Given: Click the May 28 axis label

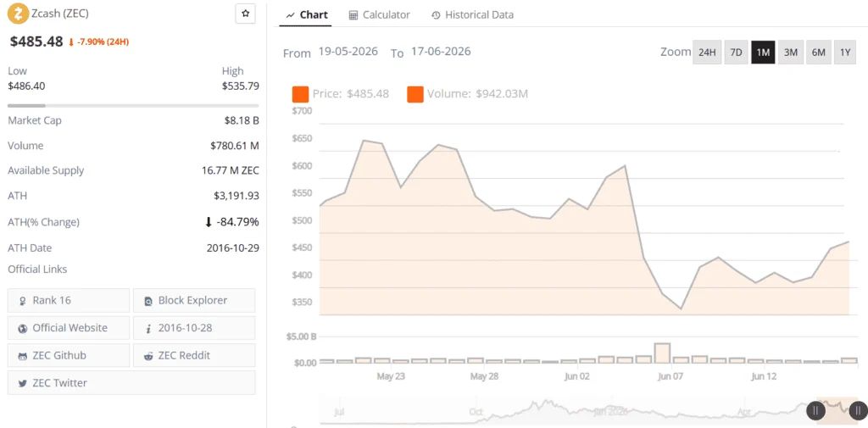Looking at the screenshot, I should tap(484, 376).
